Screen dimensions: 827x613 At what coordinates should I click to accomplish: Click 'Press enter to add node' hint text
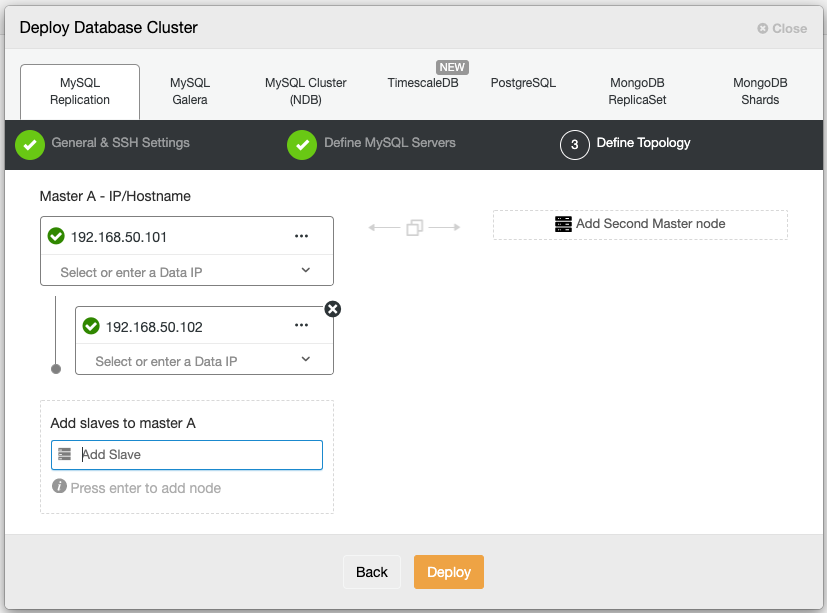(x=146, y=488)
